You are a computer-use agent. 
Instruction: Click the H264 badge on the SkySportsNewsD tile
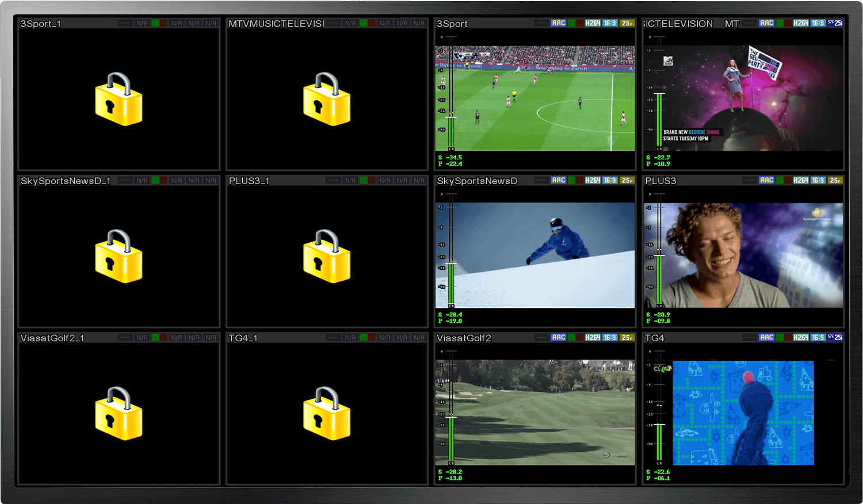(x=593, y=180)
